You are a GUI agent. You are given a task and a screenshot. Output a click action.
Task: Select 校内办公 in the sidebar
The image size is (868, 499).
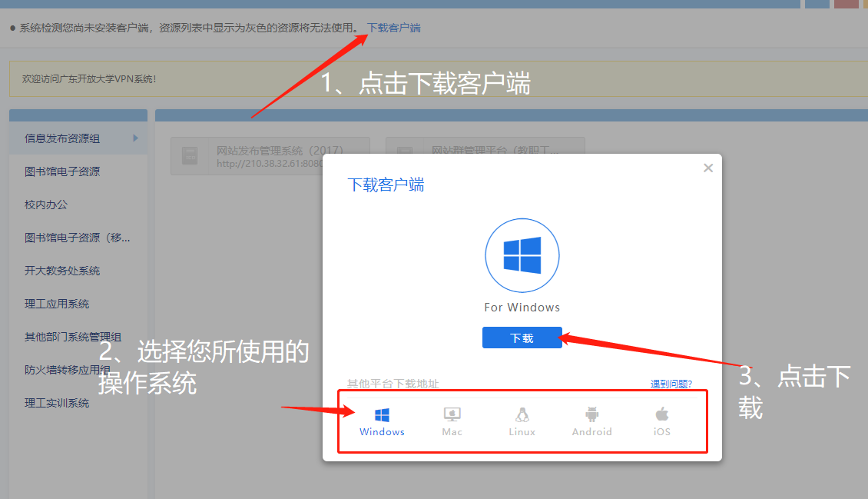click(46, 205)
